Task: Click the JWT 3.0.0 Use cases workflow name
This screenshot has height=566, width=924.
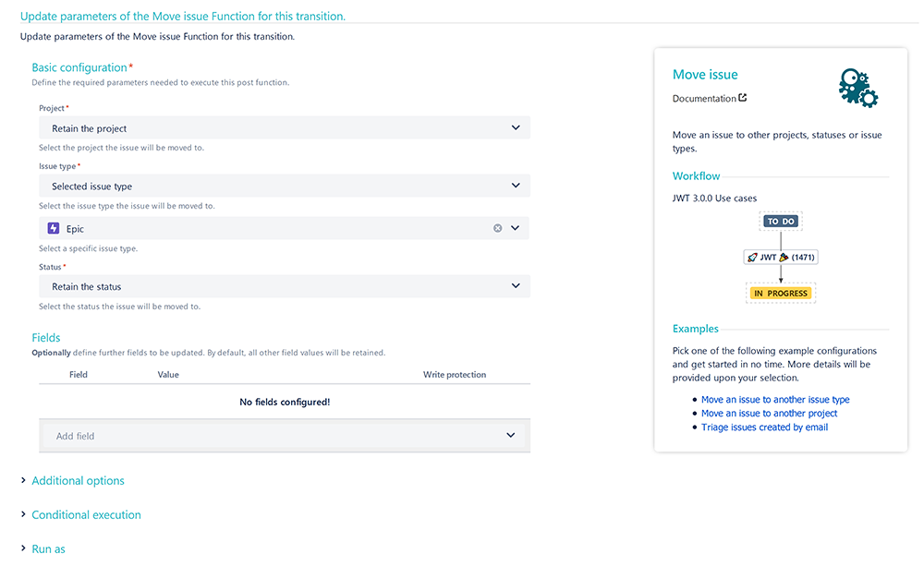Action: [x=714, y=199]
